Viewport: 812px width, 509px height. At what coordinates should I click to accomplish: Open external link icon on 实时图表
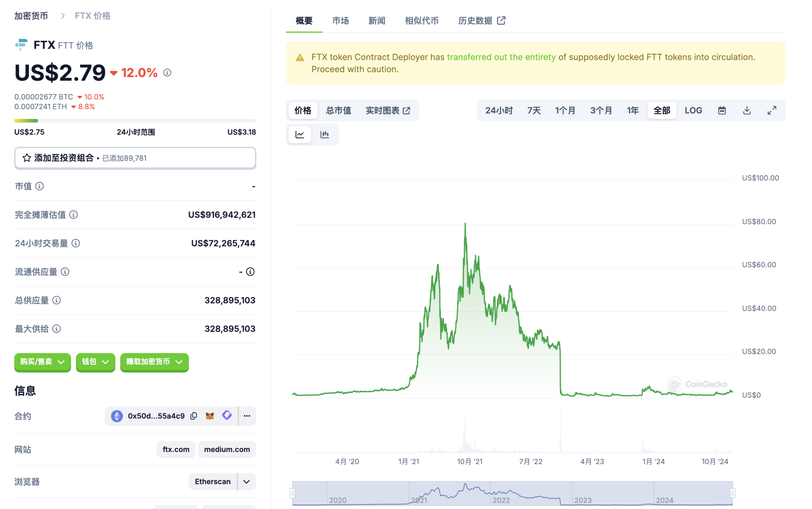click(x=407, y=111)
